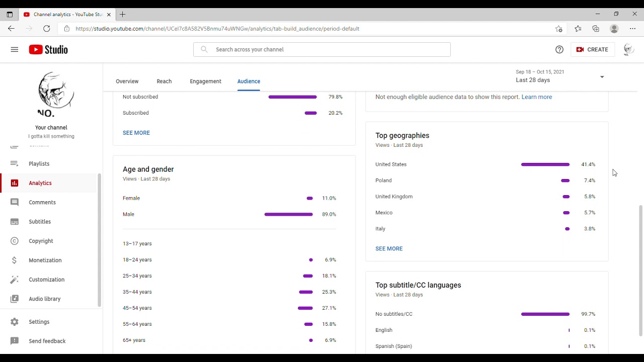This screenshot has height=362, width=644.
Task: Open browser Favorites list icon
Action: pos(578,29)
